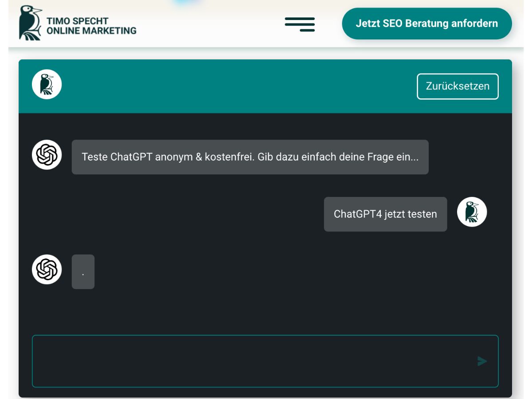Viewport: 532px width, 399px height.
Task: Request SEO consultation via Jetzt SEO Beratung anfordern
Action: coord(427,23)
